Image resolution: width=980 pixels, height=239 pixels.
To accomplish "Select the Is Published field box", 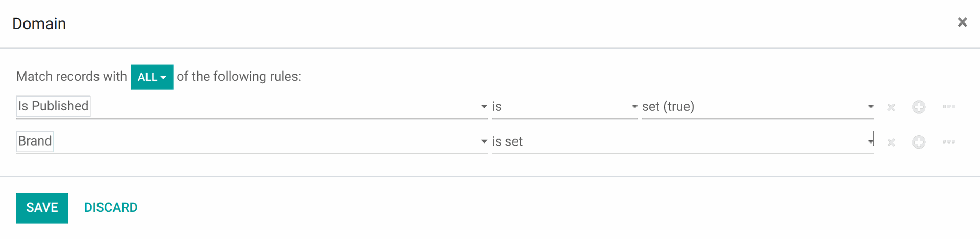I will pyautogui.click(x=53, y=106).
